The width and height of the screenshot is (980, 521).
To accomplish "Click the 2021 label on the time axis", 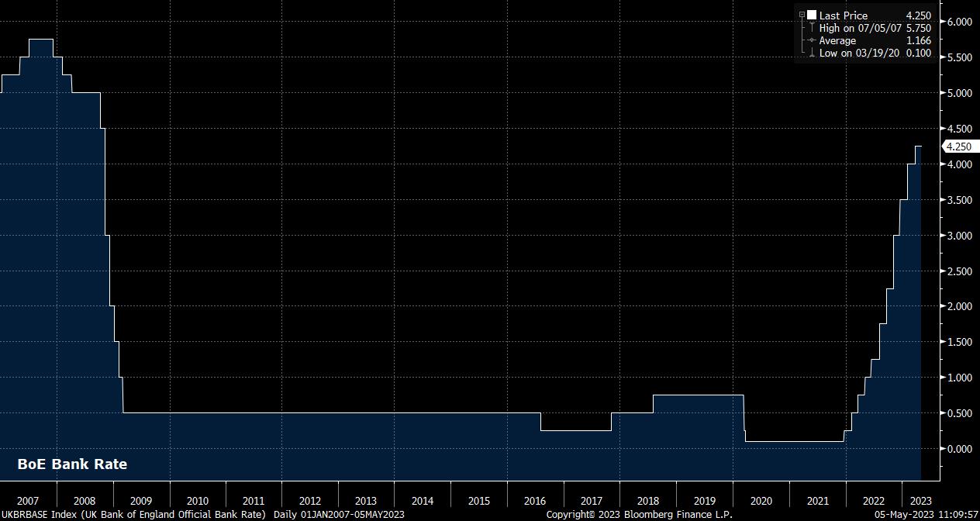I will 817,501.
